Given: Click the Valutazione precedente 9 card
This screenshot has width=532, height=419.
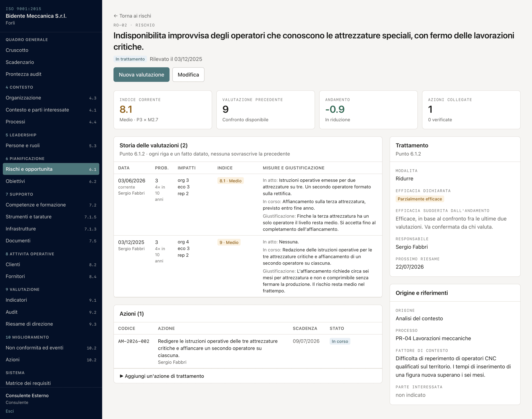Looking at the screenshot, I should [x=266, y=110].
